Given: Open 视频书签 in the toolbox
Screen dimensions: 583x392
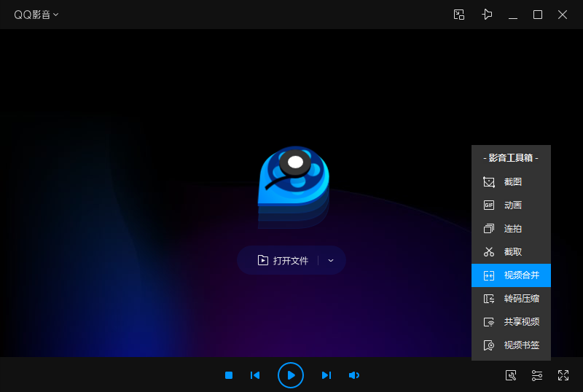Looking at the screenshot, I should point(511,345).
